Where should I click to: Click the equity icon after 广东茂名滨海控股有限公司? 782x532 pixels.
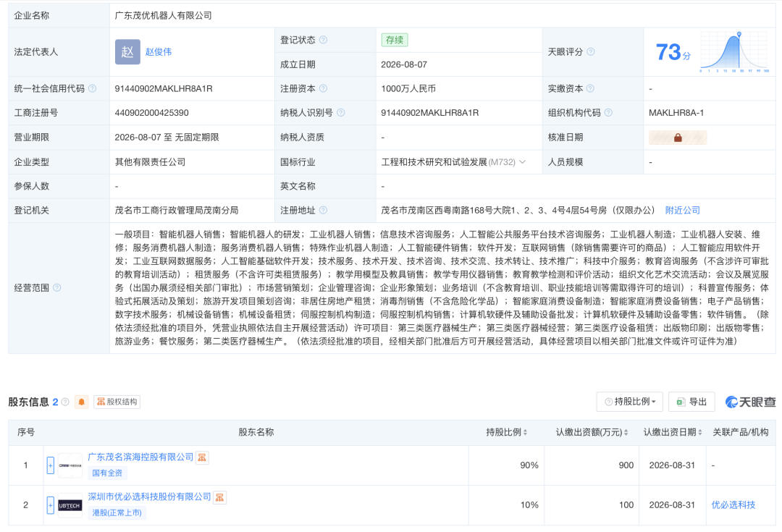click(x=202, y=457)
